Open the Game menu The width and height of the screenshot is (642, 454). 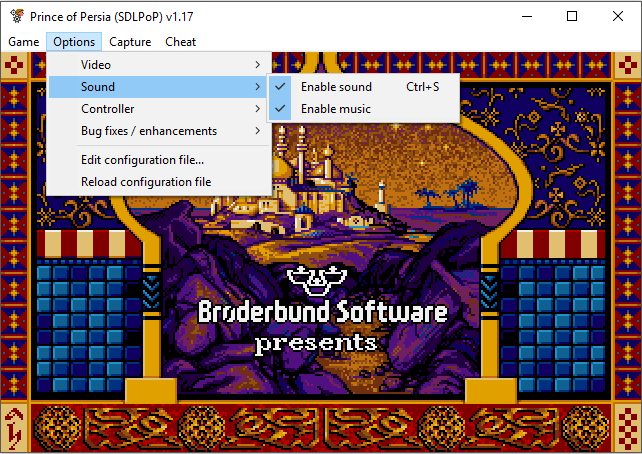[x=23, y=42]
